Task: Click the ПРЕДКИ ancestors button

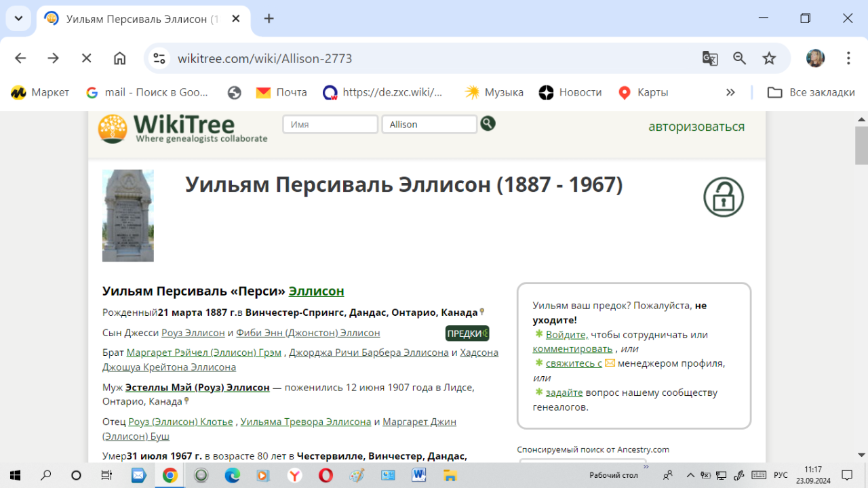Action: pos(467,333)
